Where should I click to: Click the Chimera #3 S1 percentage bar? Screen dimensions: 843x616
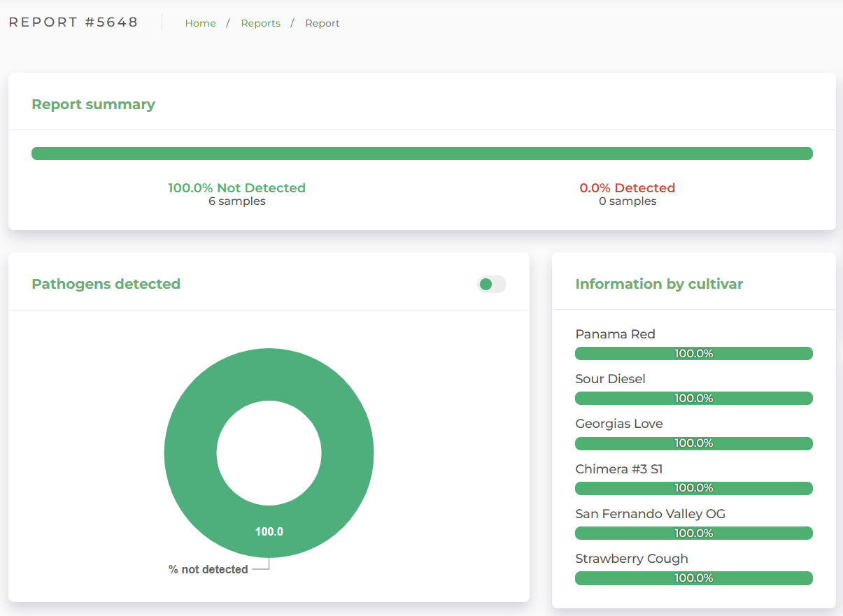693,488
